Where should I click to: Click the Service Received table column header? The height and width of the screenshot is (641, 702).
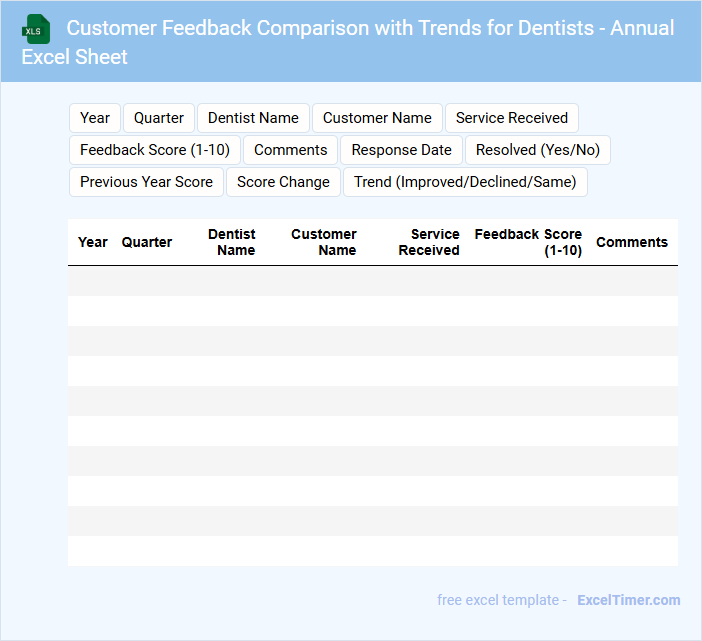coord(429,242)
